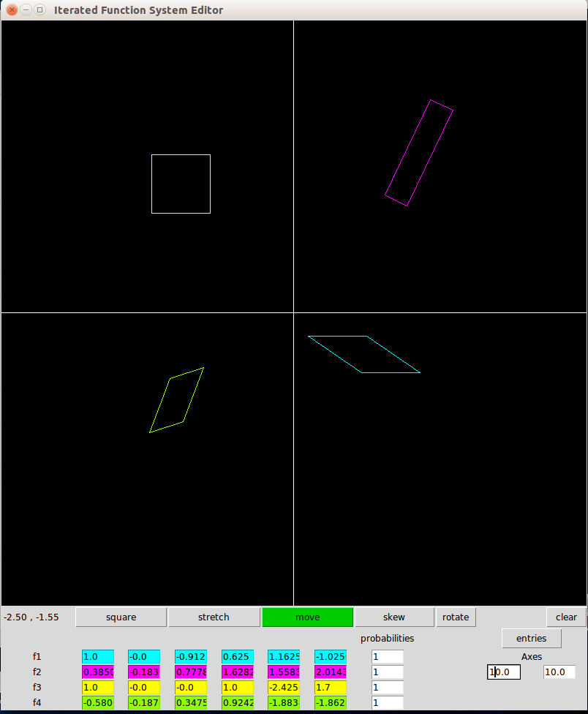
Task: Open the entries button
Action: [x=531, y=639]
